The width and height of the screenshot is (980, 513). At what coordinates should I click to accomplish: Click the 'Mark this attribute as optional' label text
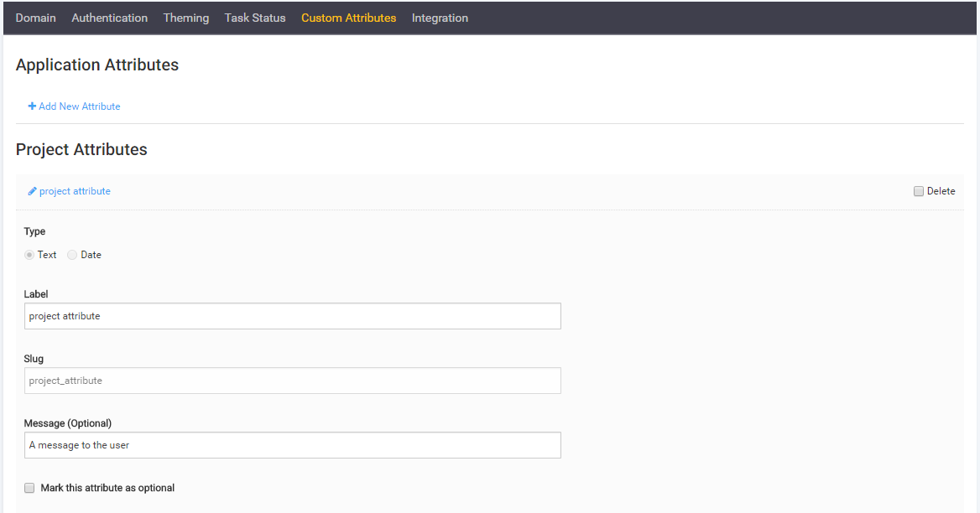click(107, 488)
